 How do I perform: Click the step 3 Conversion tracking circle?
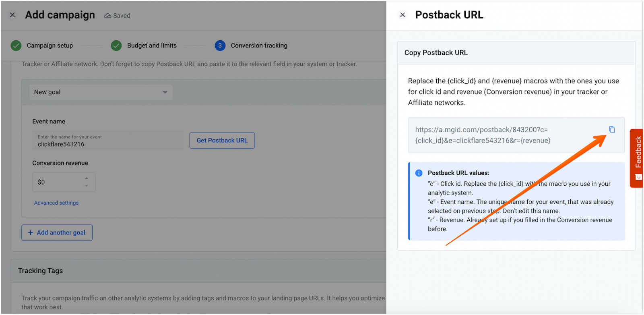tap(220, 46)
